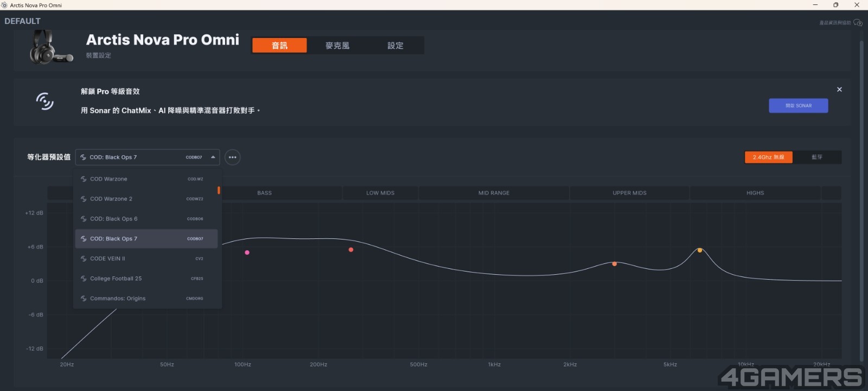Open the microphone (麥克風) tab
The image size is (868, 391).
[337, 46]
